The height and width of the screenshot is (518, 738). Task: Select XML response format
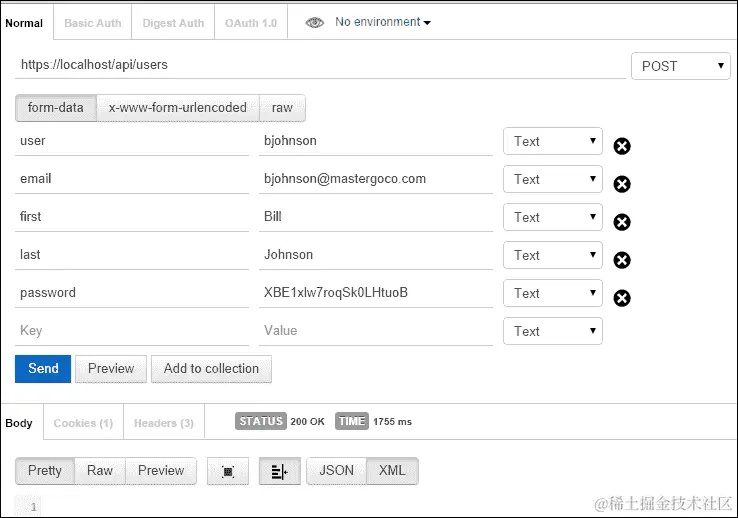392,471
